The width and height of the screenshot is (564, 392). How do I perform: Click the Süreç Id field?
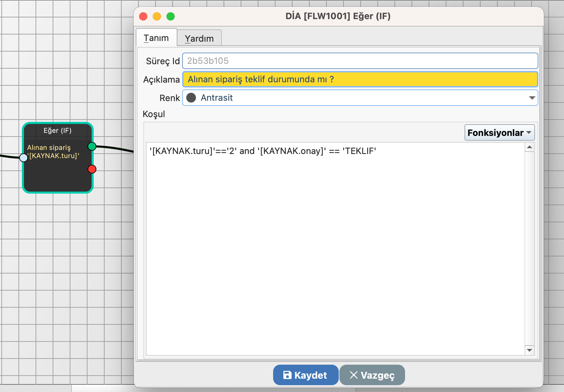click(360, 61)
